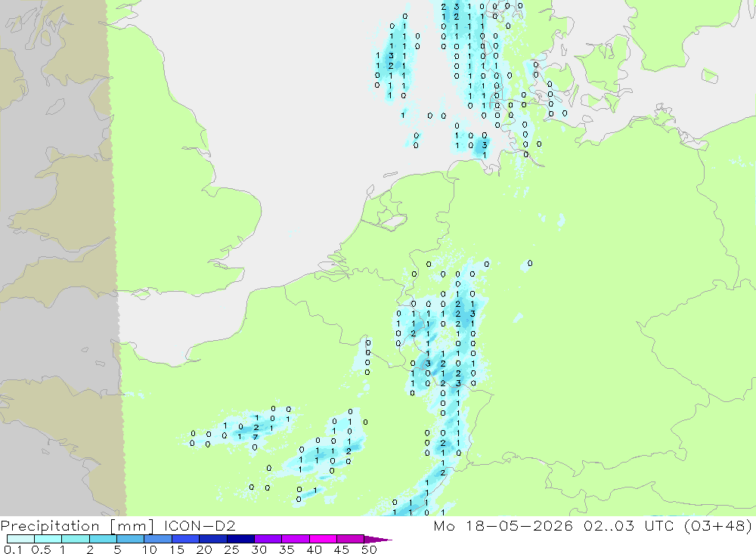This screenshot has height=554, width=756.
Task: Click the legend value '30'
Action: (x=259, y=549)
